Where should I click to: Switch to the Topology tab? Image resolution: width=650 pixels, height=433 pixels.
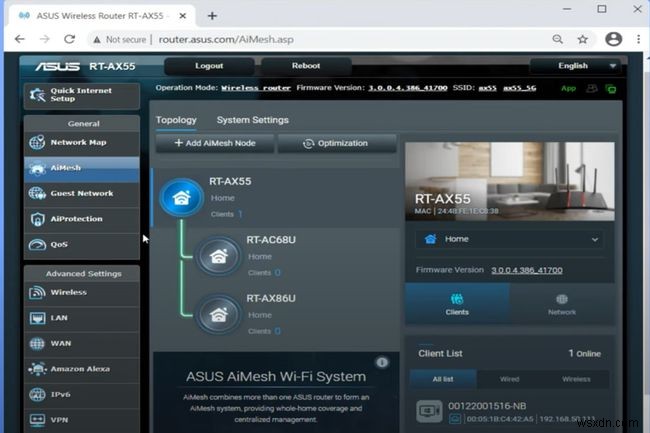pos(176,120)
